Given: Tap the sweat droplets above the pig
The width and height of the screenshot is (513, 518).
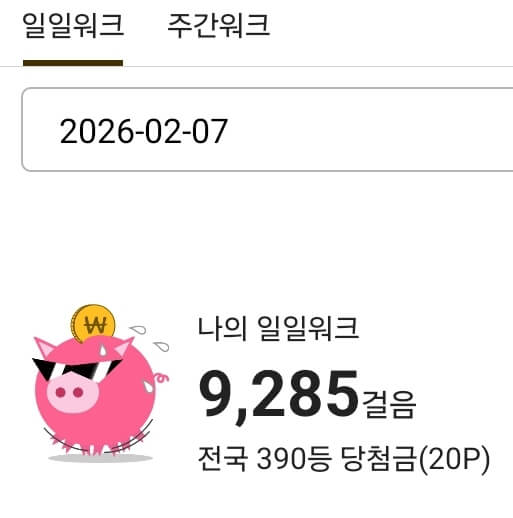Looking at the screenshot, I should 149,338.
